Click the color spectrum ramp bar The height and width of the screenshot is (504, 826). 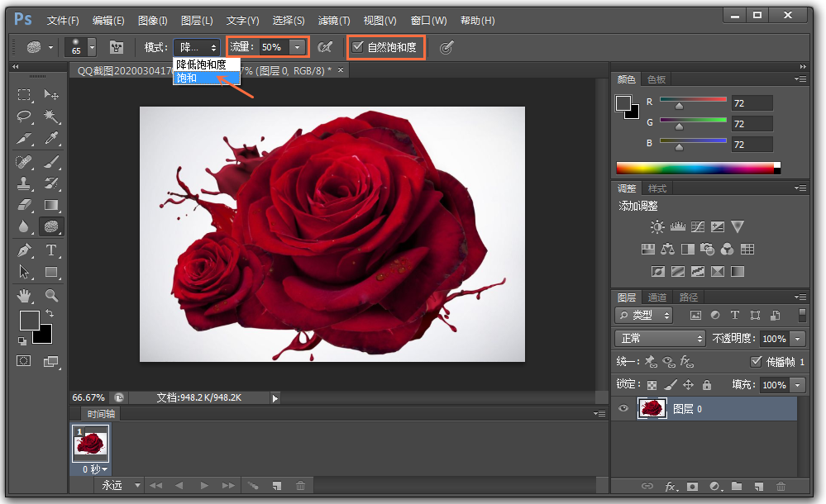(695, 168)
